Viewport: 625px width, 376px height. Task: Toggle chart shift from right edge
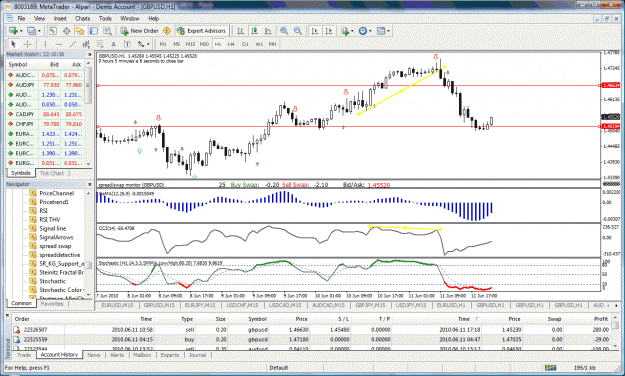pyautogui.click(x=329, y=31)
